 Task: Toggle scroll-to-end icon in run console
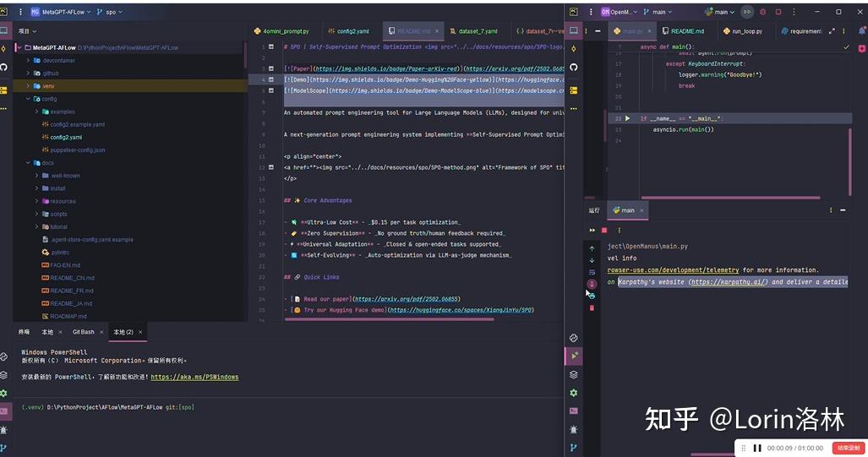pyautogui.click(x=592, y=284)
